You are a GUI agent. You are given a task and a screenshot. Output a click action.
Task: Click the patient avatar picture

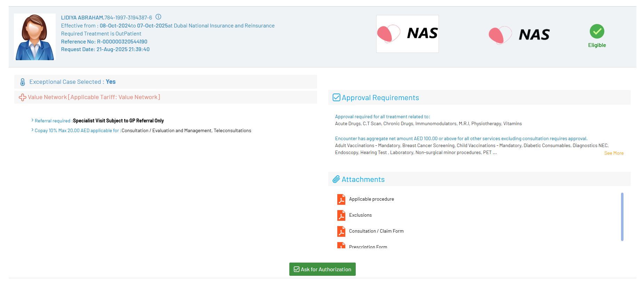(x=35, y=37)
